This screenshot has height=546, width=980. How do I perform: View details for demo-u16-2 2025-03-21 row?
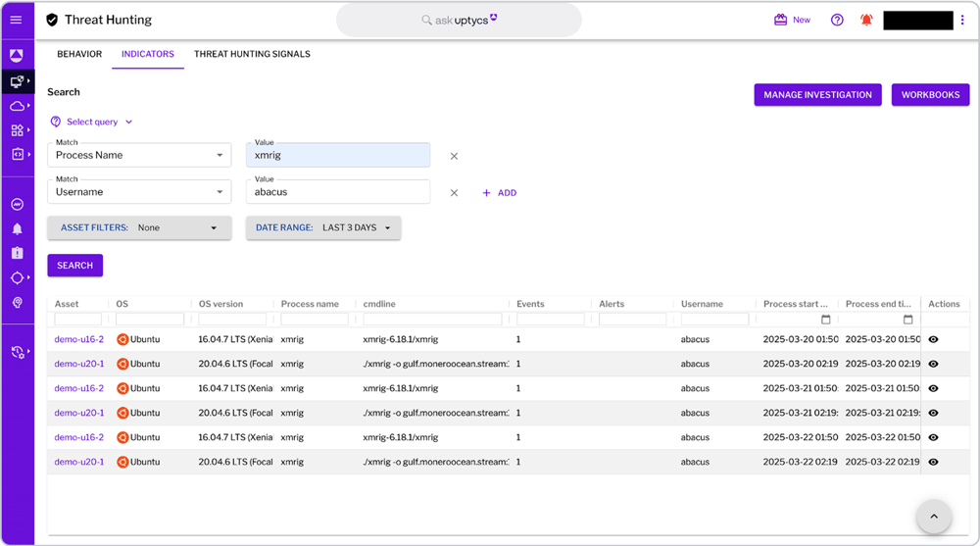[933, 388]
